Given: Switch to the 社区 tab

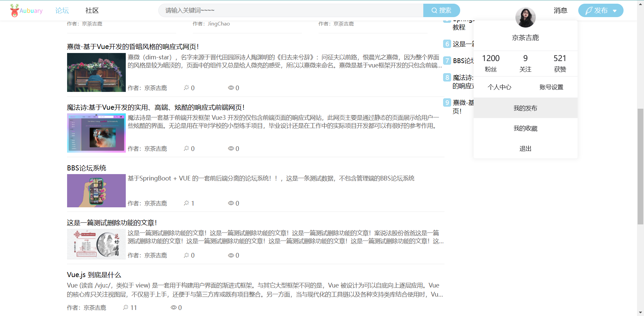Looking at the screenshot, I should pos(91,10).
